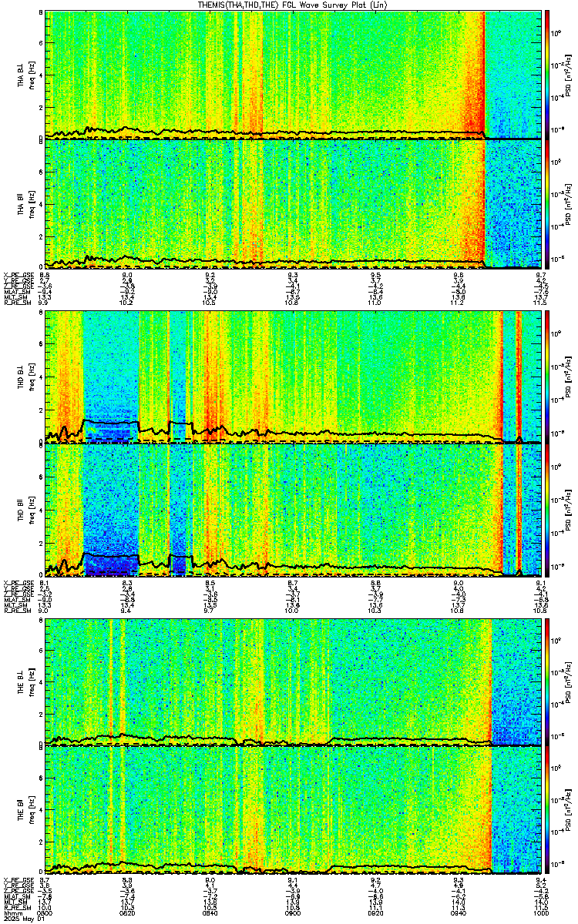Click the THD B-perpendicular color bar
Screen dimensions: 578x924
coord(547,376)
